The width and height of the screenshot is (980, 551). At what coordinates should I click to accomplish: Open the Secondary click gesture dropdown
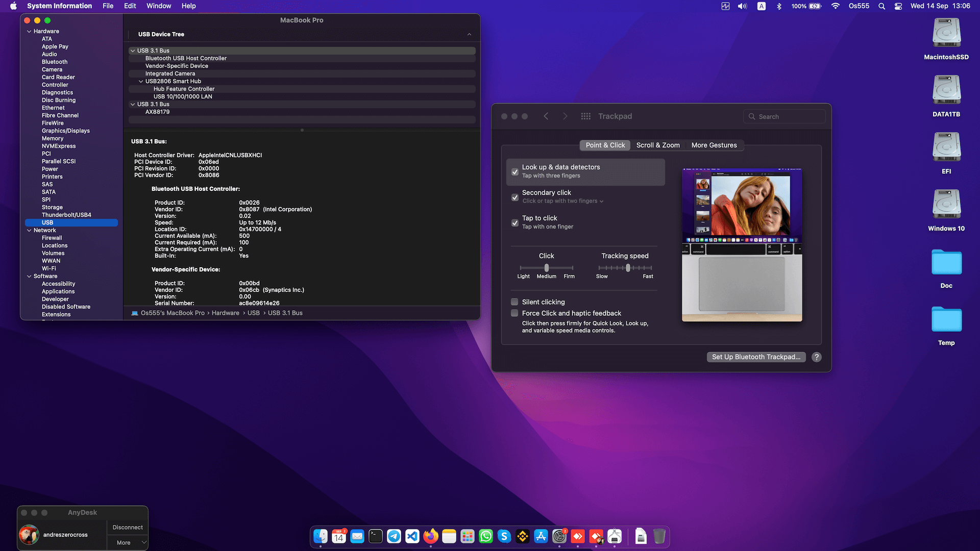pos(601,201)
